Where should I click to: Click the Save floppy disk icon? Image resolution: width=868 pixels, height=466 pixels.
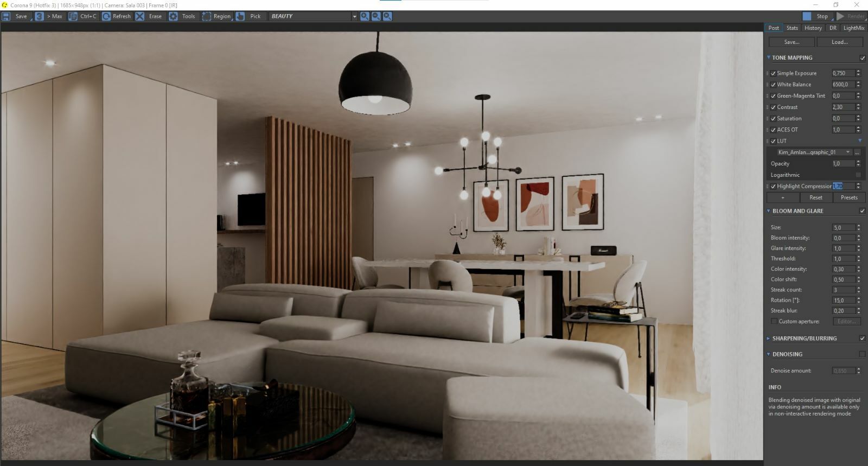(7, 16)
